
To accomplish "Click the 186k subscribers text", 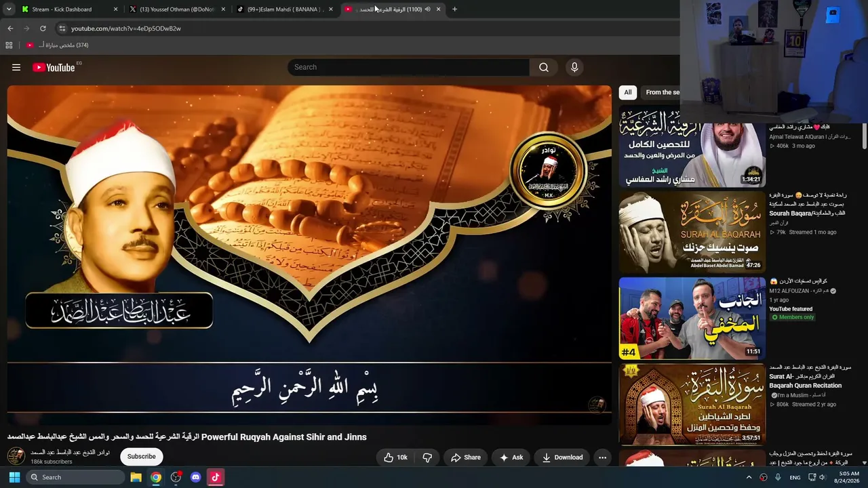I will tap(52, 462).
